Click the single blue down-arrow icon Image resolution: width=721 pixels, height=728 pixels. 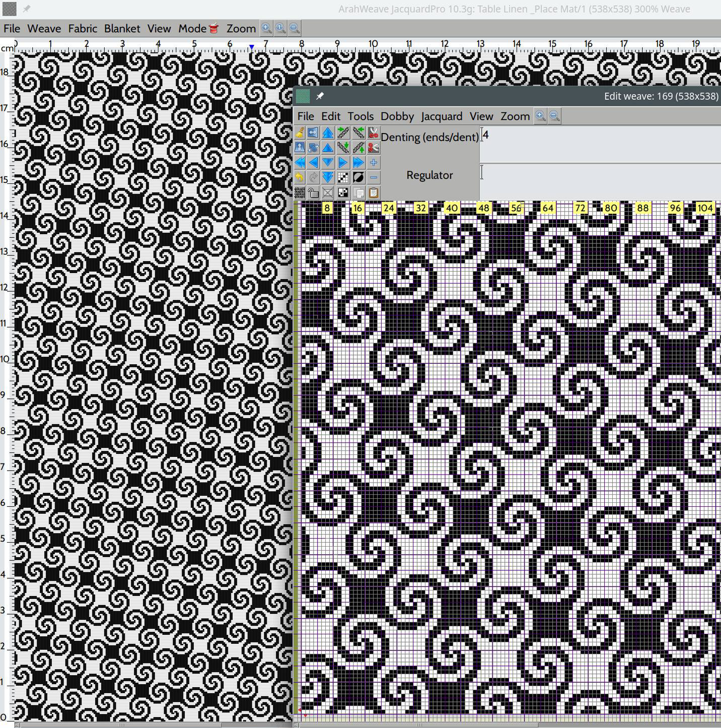[328, 162]
